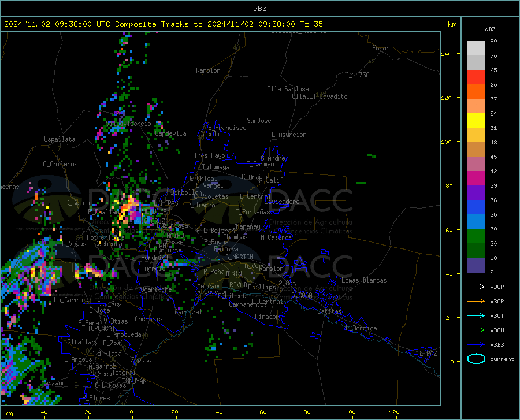520x420 pixels.
Task: Click the S_MARTIN location label
Action: [239, 257]
